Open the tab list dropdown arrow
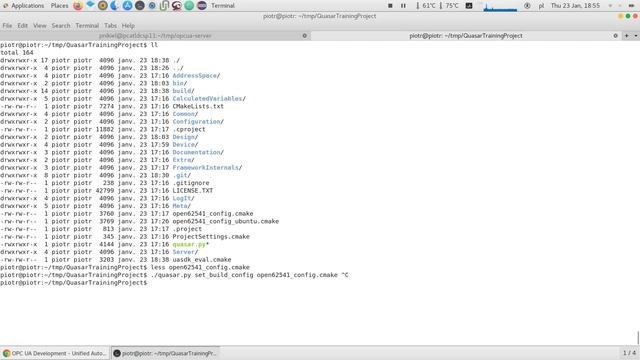The image size is (640, 360). click(x=636, y=36)
